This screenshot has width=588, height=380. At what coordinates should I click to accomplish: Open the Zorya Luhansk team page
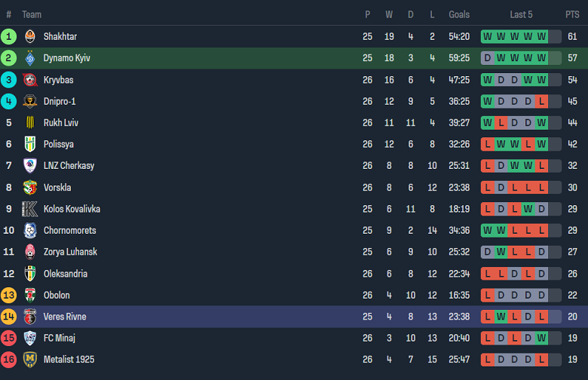click(70, 252)
